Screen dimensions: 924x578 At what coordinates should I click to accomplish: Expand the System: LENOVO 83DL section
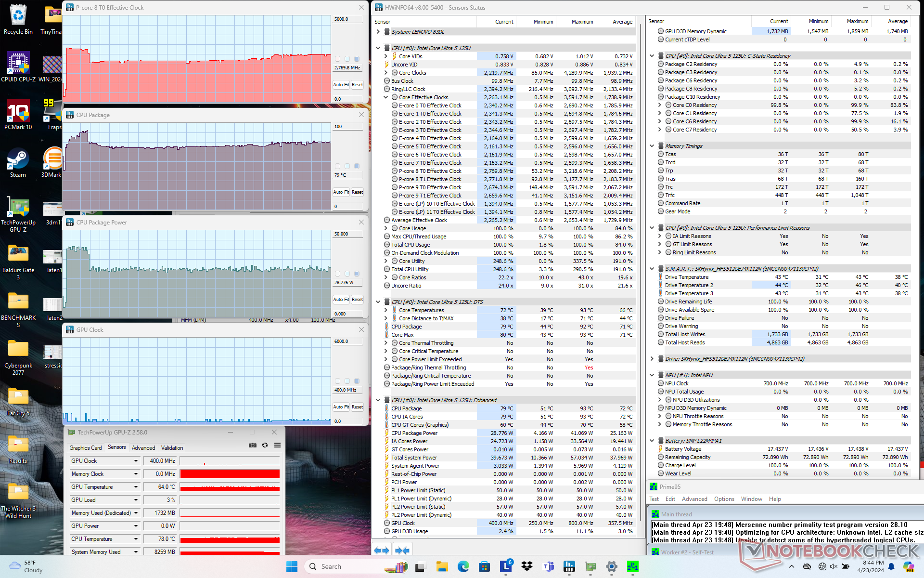[x=378, y=32]
